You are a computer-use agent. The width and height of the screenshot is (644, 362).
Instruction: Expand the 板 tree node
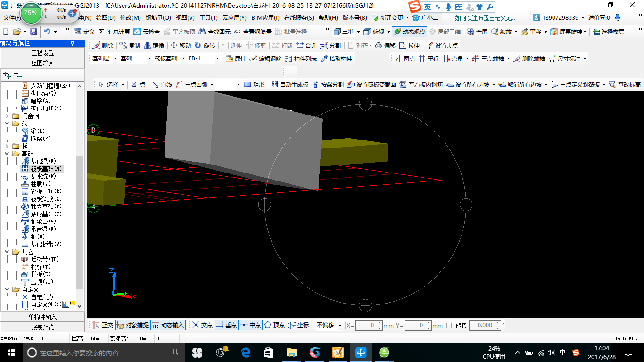pyautogui.click(x=7, y=146)
